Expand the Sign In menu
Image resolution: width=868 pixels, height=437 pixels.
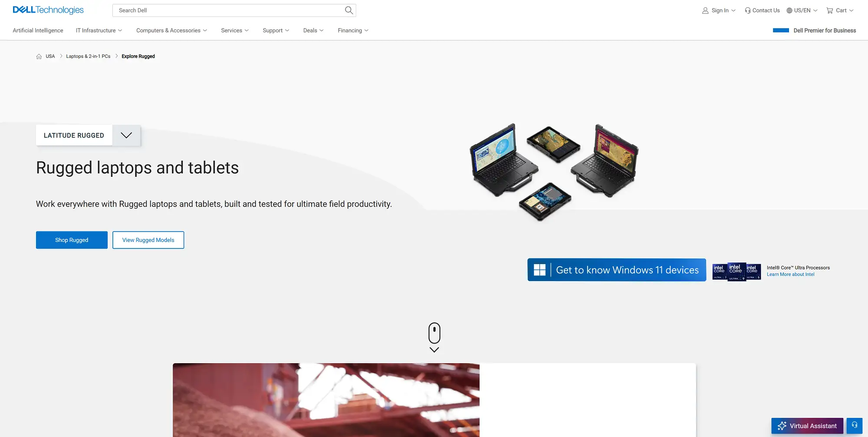point(719,10)
